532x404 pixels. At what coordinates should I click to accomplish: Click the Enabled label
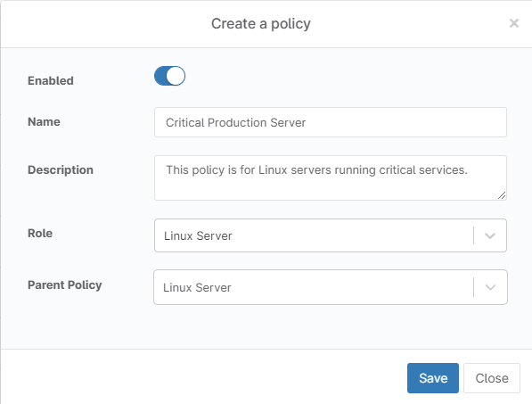click(51, 81)
